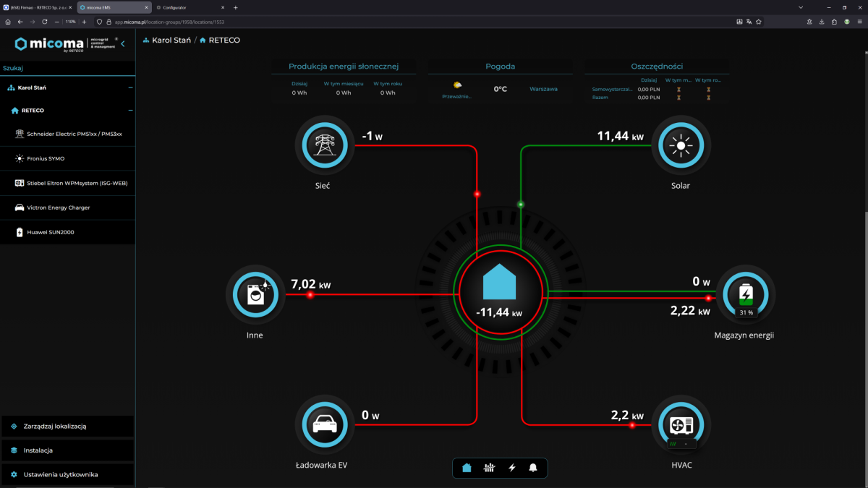Open Ustawienia użytkownika settings

click(60, 474)
